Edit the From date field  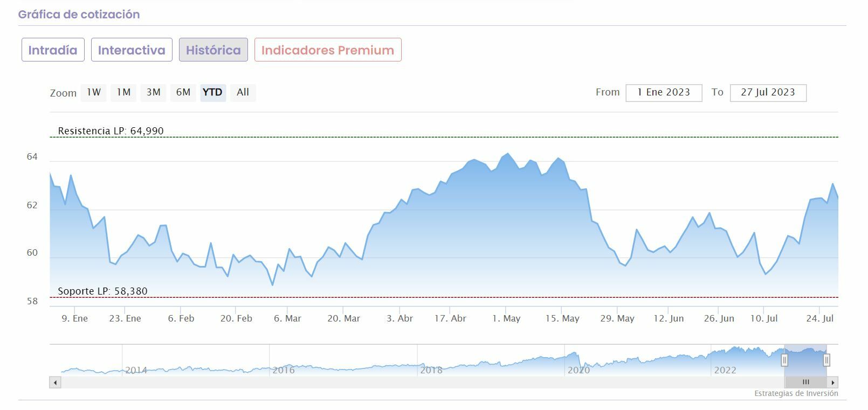664,92
